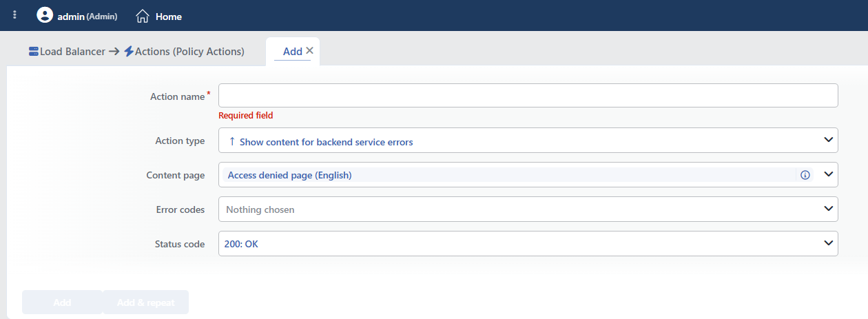The width and height of the screenshot is (868, 319).
Task: Click the admin user avatar icon
Action: (45, 15)
